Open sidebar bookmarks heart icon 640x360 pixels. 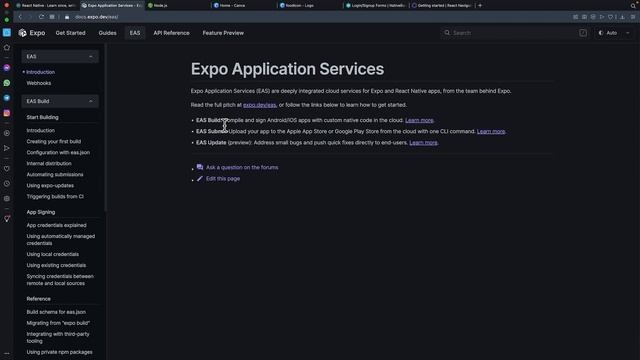(7, 169)
